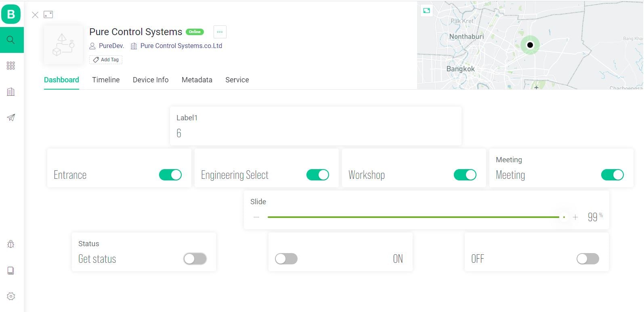The height and width of the screenshot is (312, 644).
Task: Click the Bangkok label on map
Action: (461, 69)
